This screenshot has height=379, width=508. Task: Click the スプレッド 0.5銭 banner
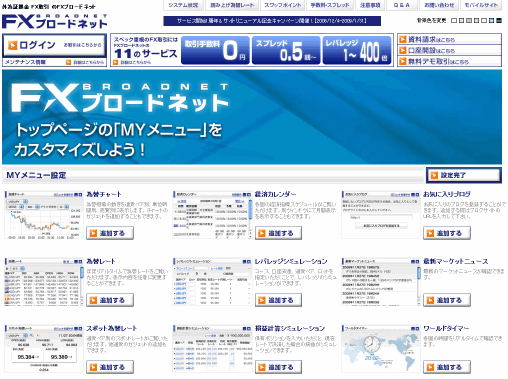tap(286, 50)
